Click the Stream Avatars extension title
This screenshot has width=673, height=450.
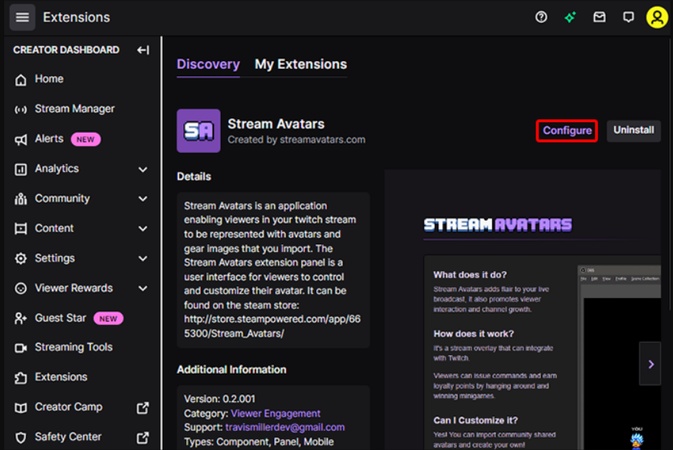tap(276, 124)
